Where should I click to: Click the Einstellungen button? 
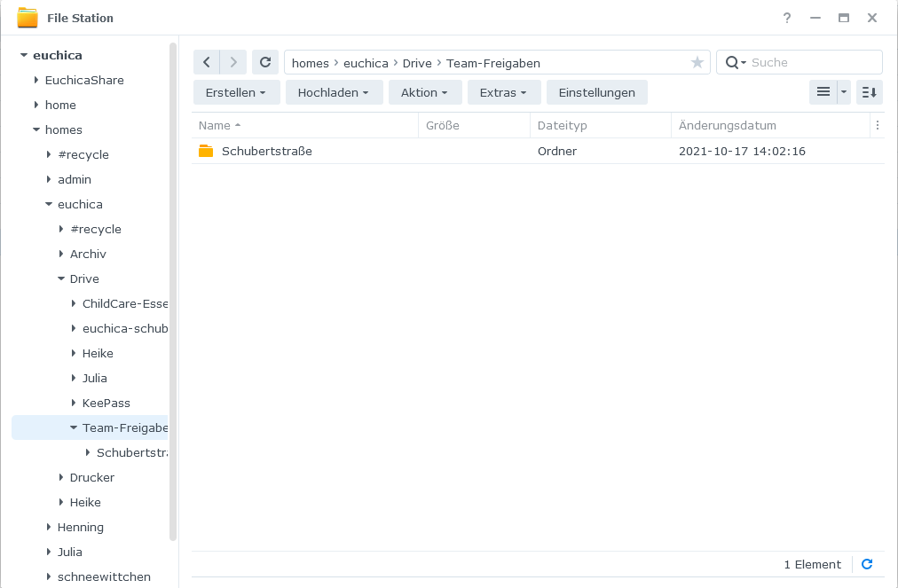(596, 92)
